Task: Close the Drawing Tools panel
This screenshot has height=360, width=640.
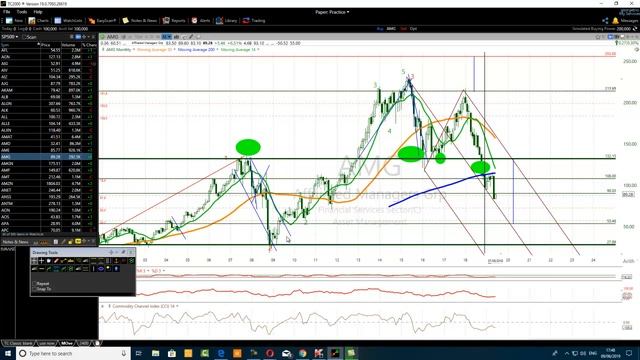Action: [131, 252]
